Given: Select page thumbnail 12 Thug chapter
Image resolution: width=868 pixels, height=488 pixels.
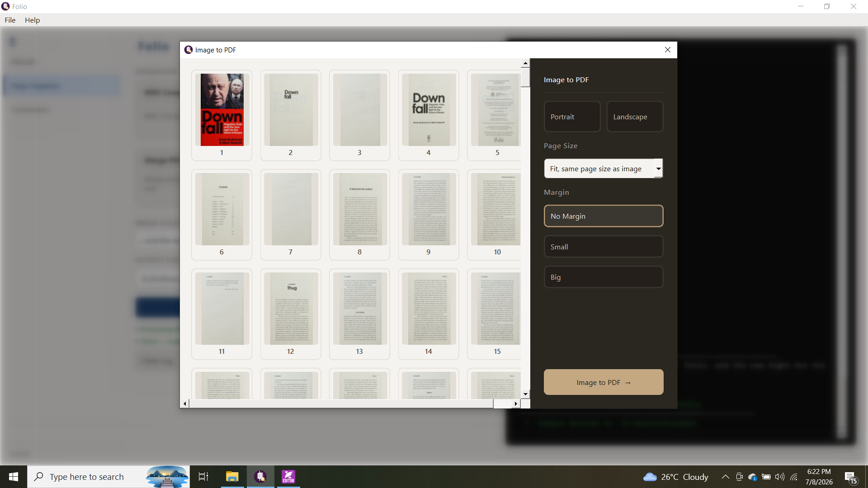Looking at the screenshot, I should (x=291, y=314).
